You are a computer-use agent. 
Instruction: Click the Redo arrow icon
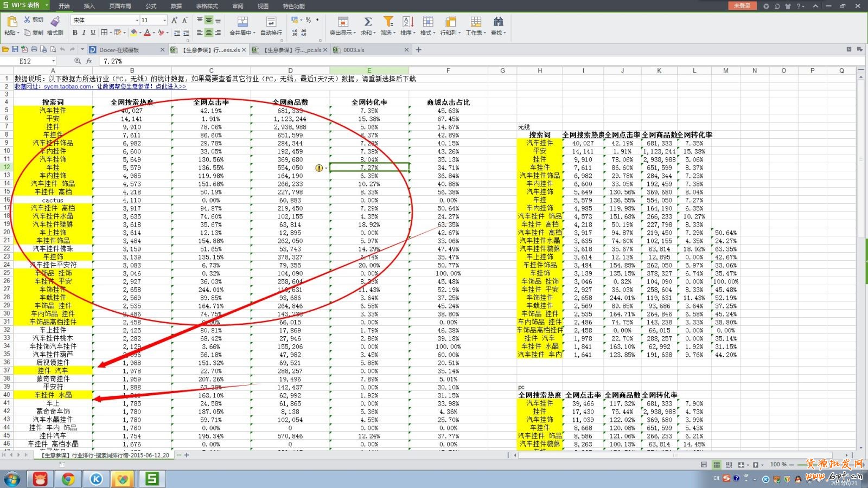point(72,49)
